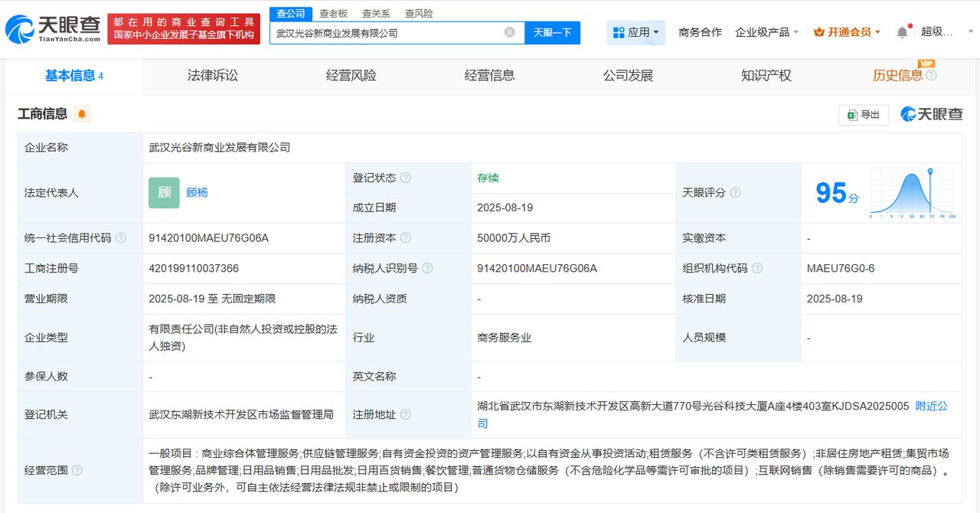The image size is (980, 513).
Task: Open legal representative 顾杨 link
Action: pos(197,192)
